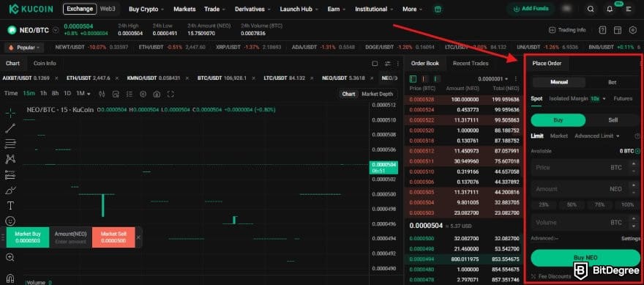
Task: Set amount to 25% of balance
Action: (x=544, y=205)
